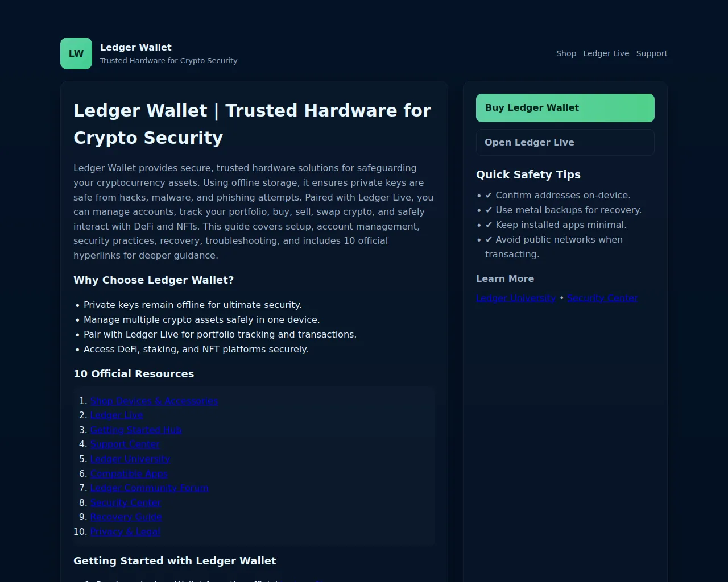Click the Ledger Wallet site title in header
The width and height of the screenshot is (728, 582).
[136, 47]
